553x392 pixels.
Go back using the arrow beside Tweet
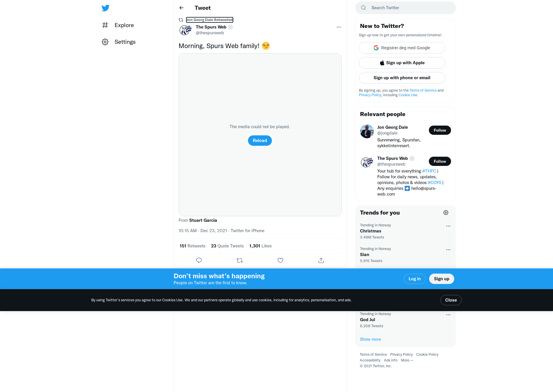[181, 8]
